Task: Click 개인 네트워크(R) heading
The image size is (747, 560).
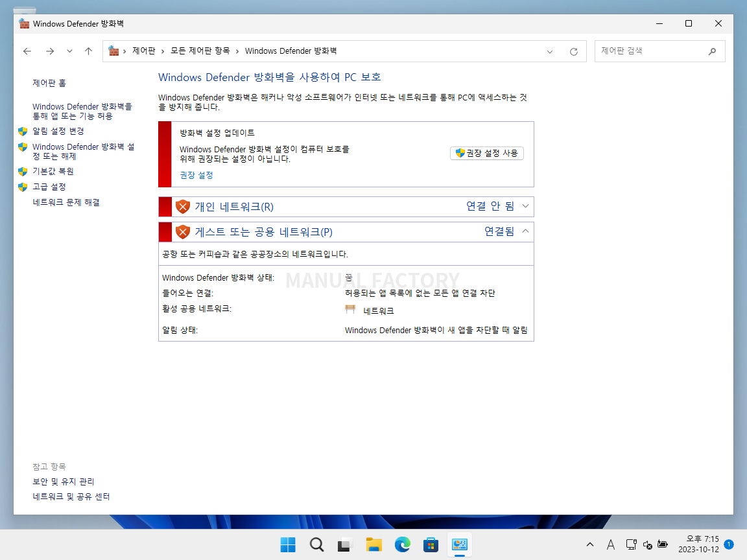Action: coord(234,207)
